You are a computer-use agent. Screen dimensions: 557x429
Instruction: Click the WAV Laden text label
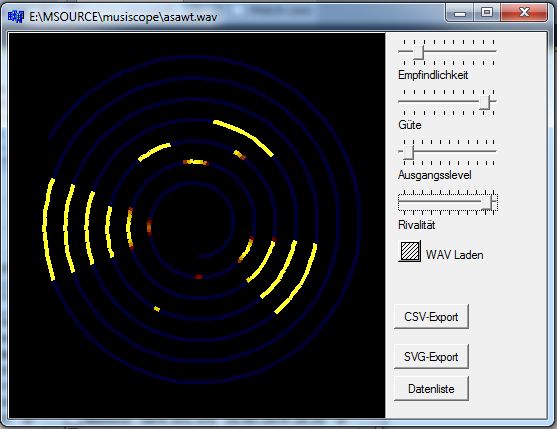[454, 255]
